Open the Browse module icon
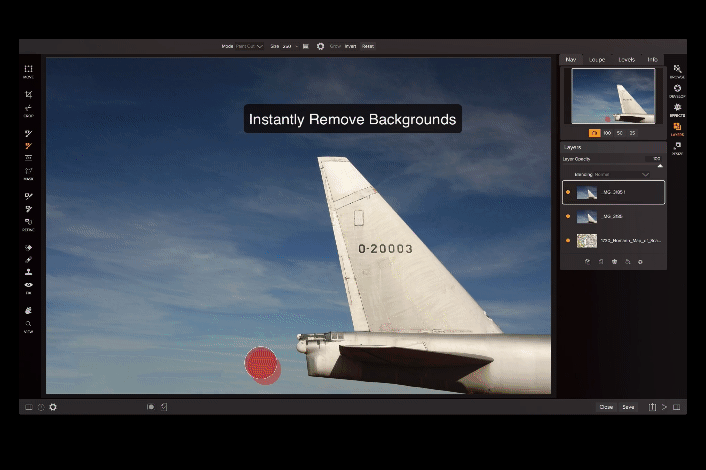The image size is (706, 470). point(677,69)
